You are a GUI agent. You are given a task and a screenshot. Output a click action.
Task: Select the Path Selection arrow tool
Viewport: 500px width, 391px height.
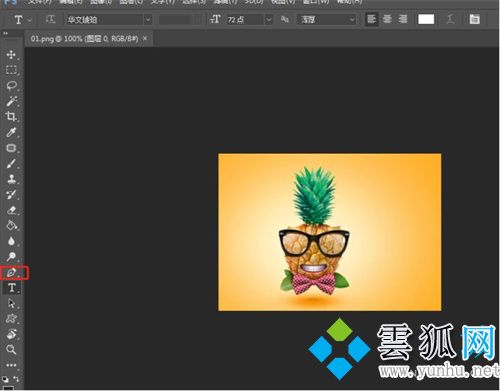coord(11,303)
